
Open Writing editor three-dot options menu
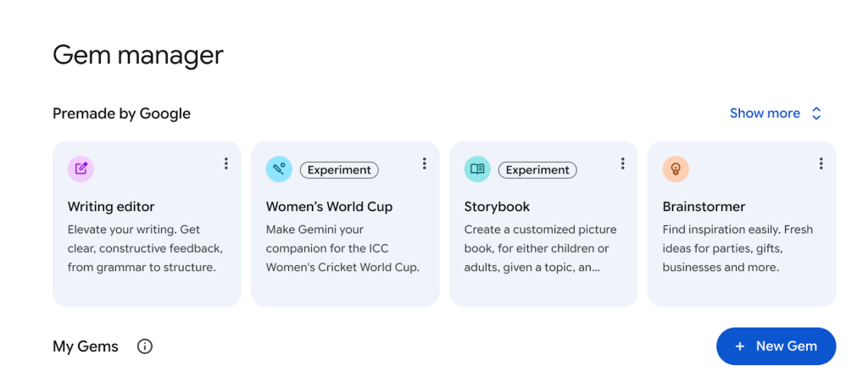225,164
